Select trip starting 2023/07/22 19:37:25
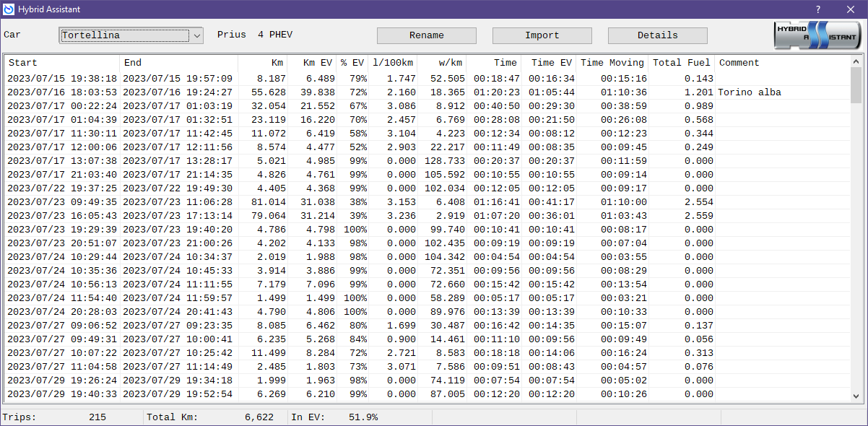This screenshot has width=868, height=426. (x=428, y=188)
